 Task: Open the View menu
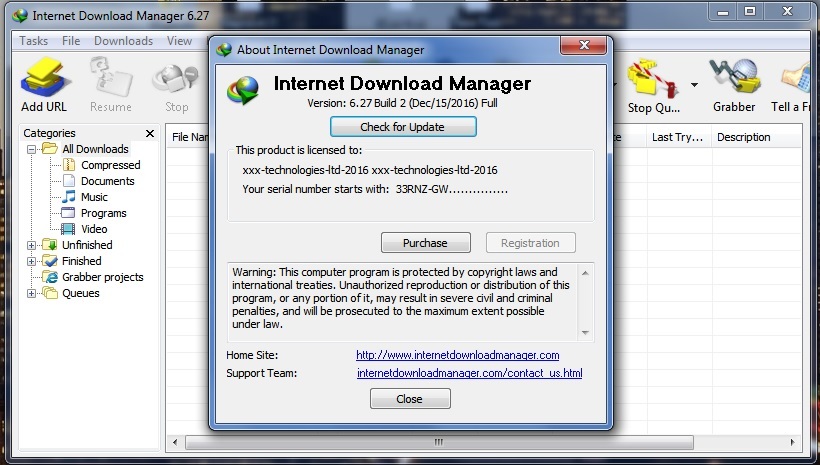tap(179, 41)
